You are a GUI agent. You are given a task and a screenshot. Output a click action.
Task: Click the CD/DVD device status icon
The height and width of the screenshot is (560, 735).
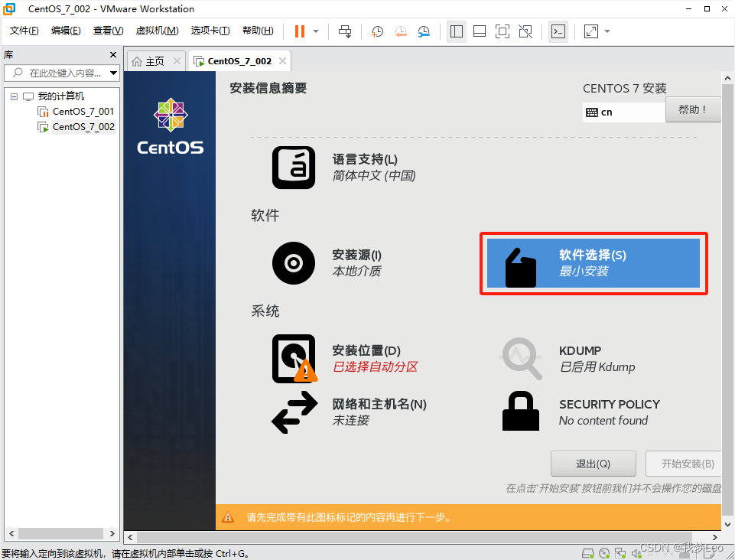coord(604,553)
